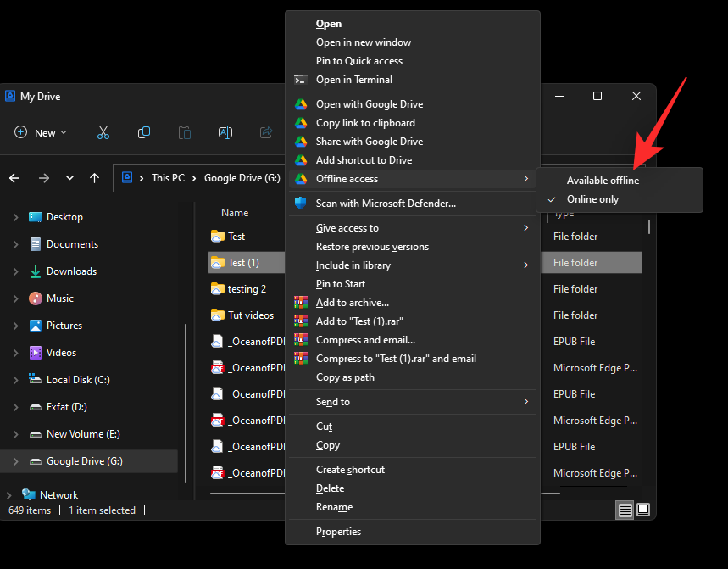Click the New plus icon button
This screenshot has width=728, height=569.
click(x=20, y=132)
